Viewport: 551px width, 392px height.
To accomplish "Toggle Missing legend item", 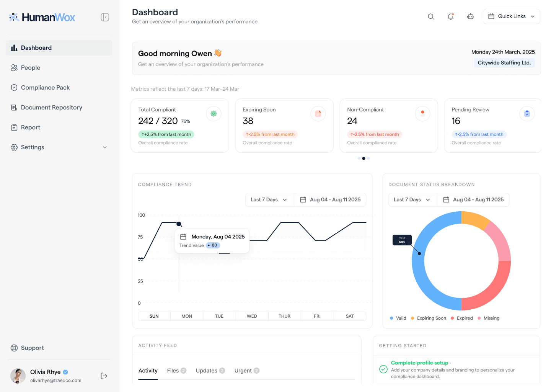I will tap(489, 318).
